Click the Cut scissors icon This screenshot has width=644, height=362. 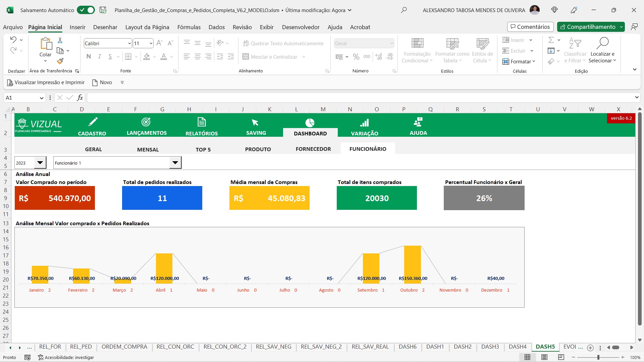(x=60, y=40)
